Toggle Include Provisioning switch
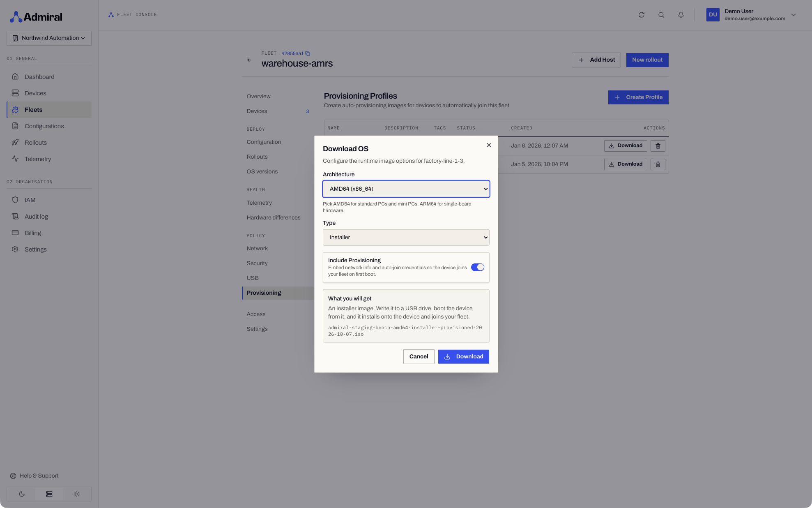Screen dimensions: 812x508 [x=478, y=268]
